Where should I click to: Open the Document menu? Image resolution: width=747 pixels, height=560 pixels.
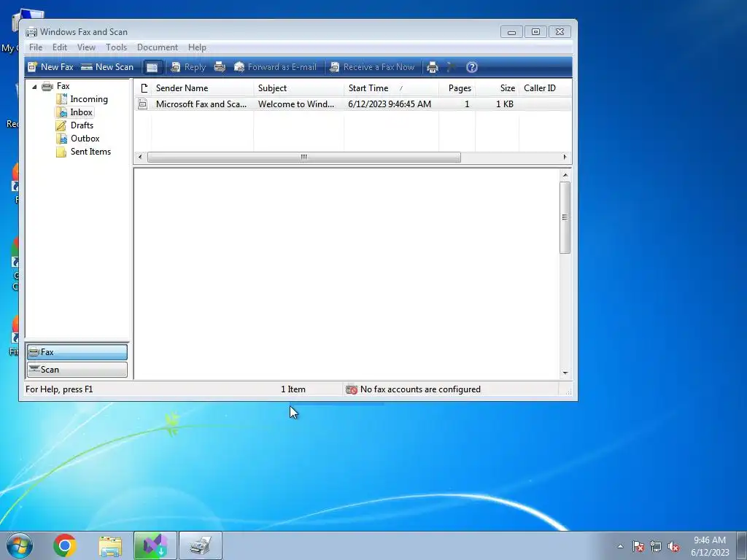158,47
